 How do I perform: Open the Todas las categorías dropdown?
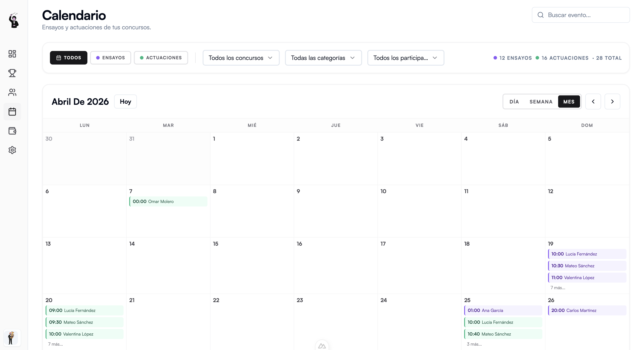(323, 58)
